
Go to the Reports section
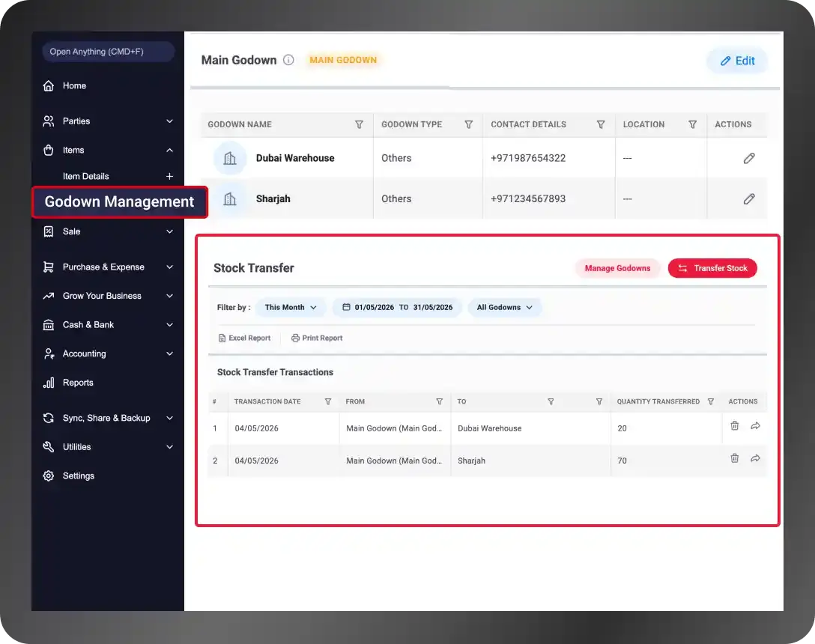pos(78,383)
